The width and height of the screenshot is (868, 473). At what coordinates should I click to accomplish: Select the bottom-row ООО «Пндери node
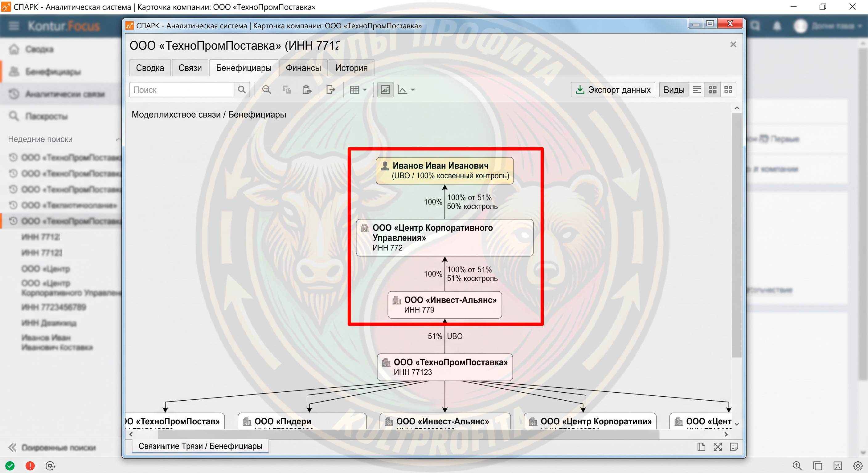tap(302, 421)
